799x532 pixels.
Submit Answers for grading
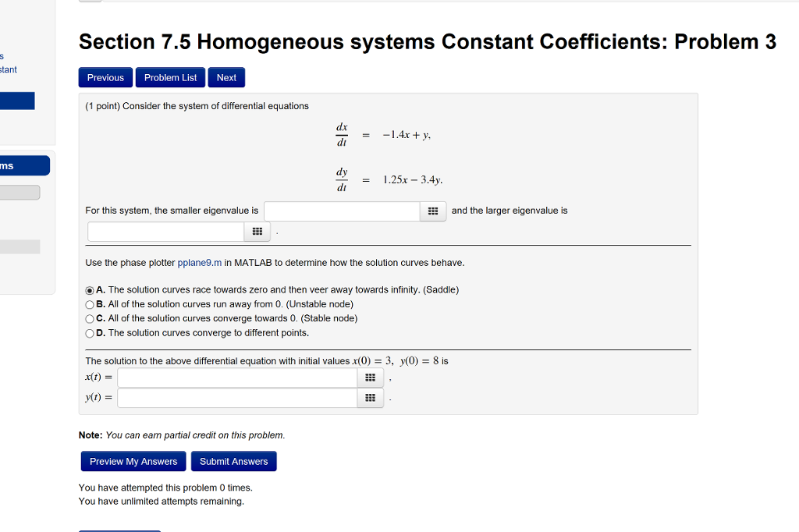click(233, 461)
